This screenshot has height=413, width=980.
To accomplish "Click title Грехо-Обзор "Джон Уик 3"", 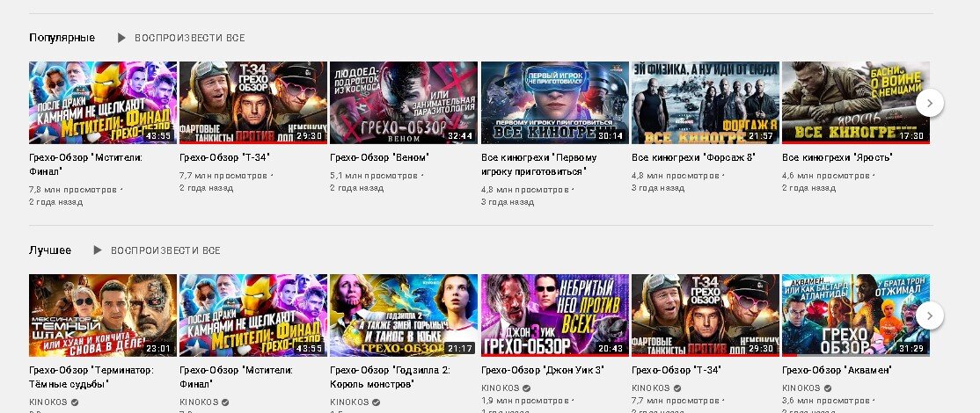I will (x=543, y=370).
